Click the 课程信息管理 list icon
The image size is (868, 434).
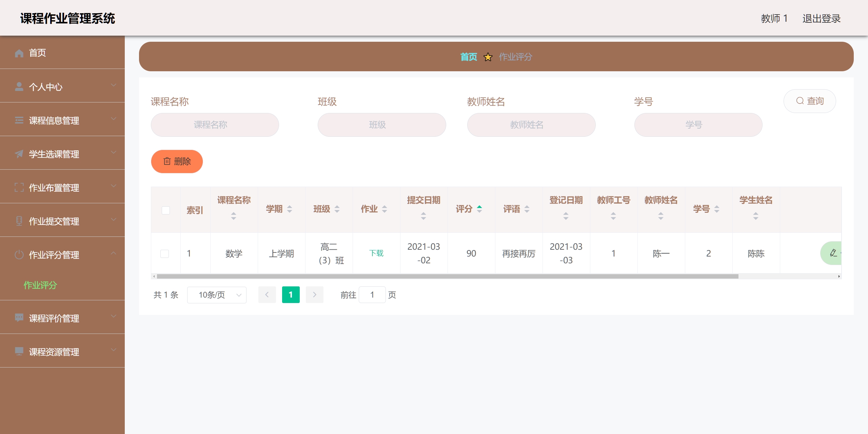19,120
